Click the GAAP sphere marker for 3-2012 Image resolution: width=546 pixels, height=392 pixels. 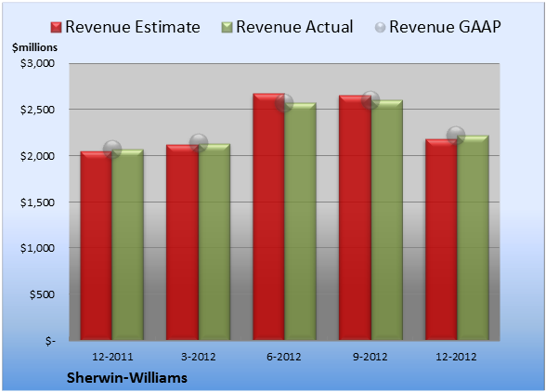click(199, 143)
